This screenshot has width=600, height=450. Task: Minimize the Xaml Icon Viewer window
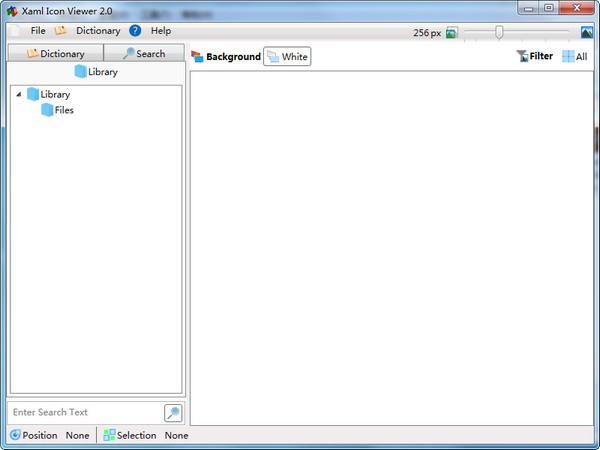point(529,8)
